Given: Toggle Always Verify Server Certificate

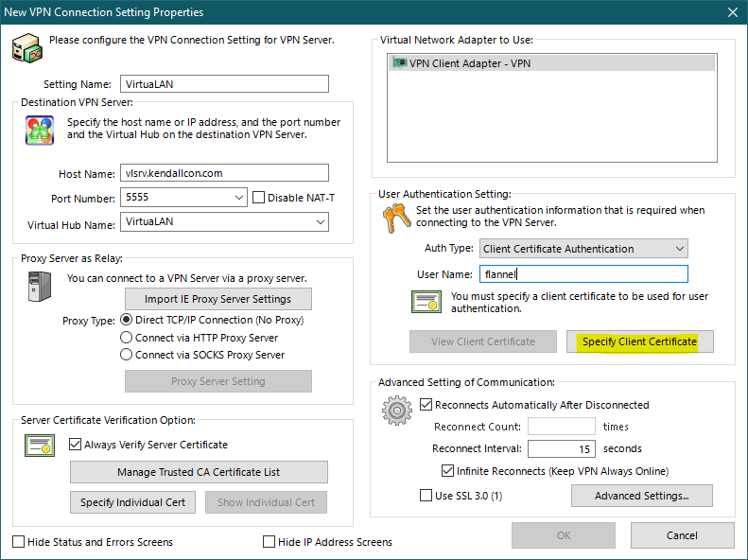Looking at the screenshot, I should click(x=76, y=445).
